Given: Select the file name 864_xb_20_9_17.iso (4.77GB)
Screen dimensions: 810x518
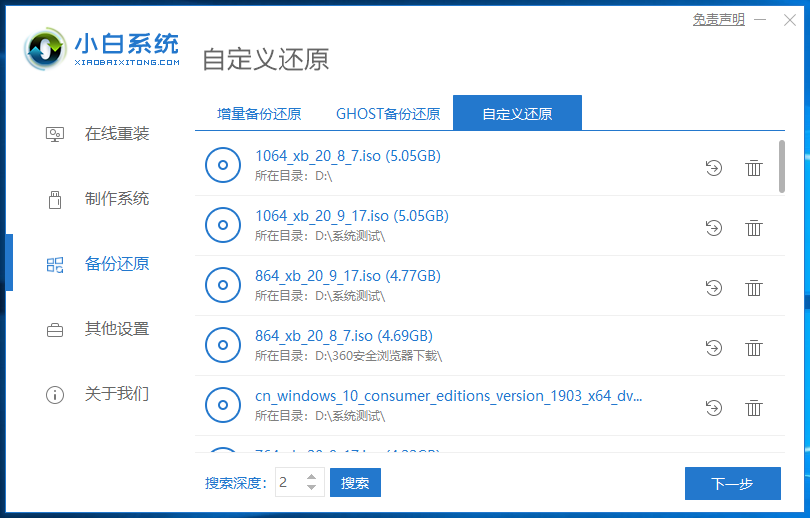Looking at the screenshot, I should (x=348, y=276).
